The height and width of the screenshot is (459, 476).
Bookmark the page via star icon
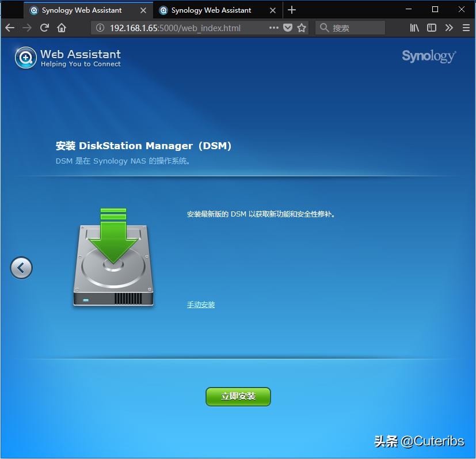(x=301, y=27)
